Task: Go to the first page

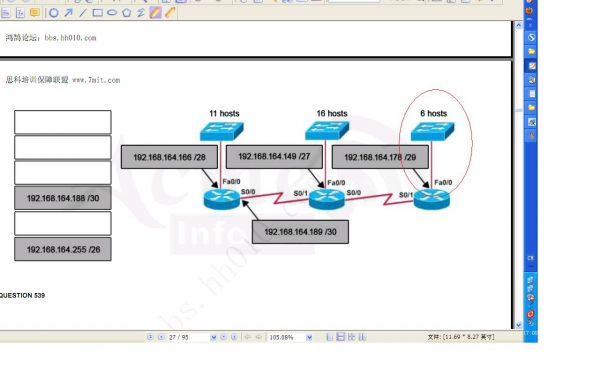Action: tap(150, 337)
